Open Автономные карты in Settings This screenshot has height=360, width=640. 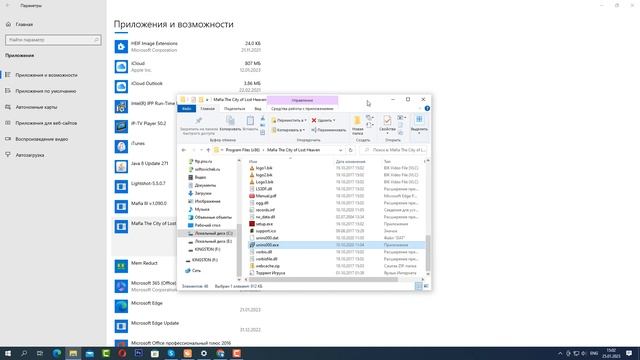(36, 107)
